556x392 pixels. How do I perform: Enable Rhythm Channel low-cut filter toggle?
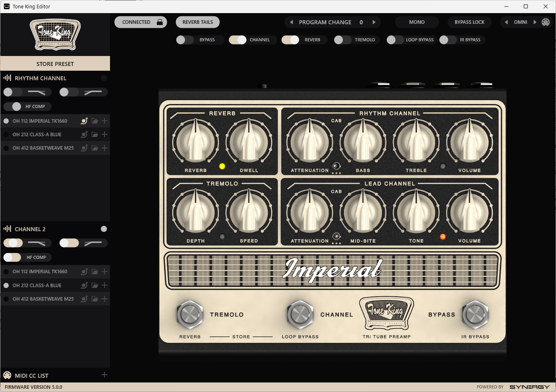69,92
